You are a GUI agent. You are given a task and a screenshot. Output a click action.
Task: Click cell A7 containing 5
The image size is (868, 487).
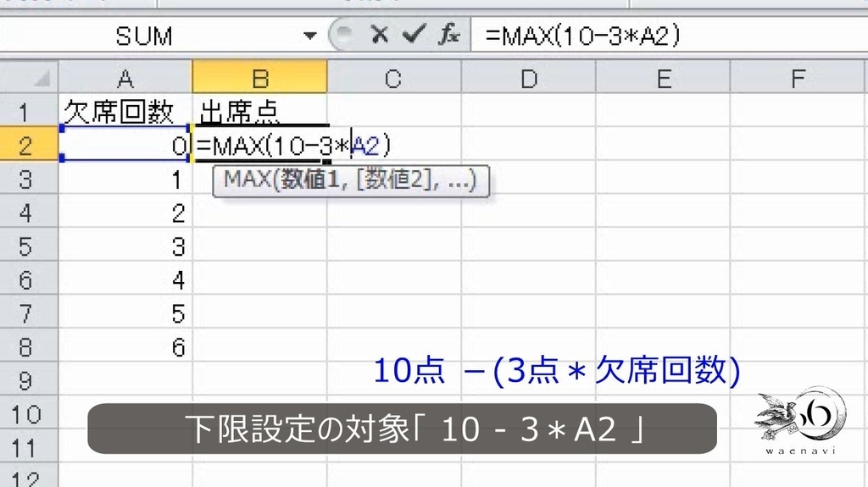125,313
